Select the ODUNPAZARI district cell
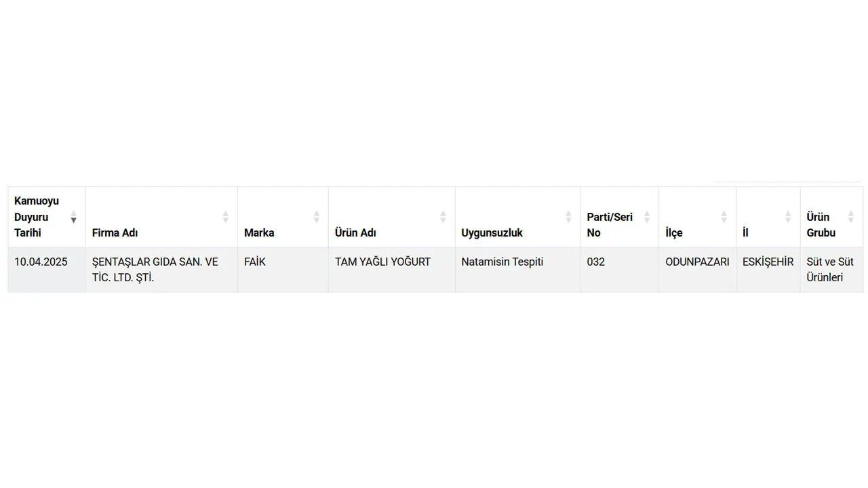868x488 pixels. coord(697,270)
